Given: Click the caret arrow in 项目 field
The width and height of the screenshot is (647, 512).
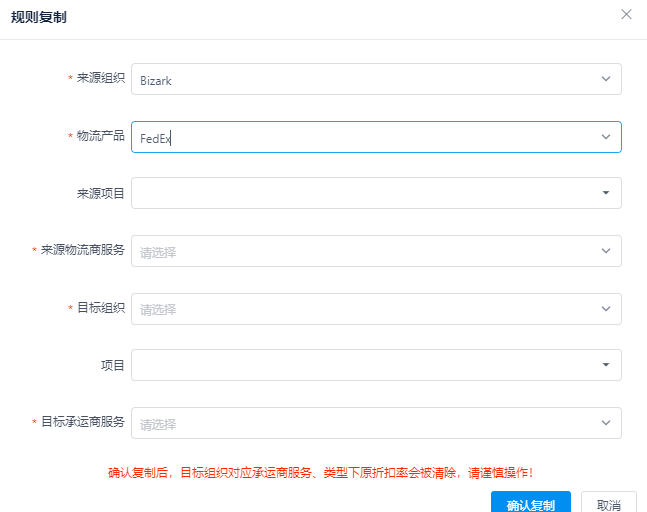Looking at the screenshot, I should pyautogui.click(x=606, y=365).
